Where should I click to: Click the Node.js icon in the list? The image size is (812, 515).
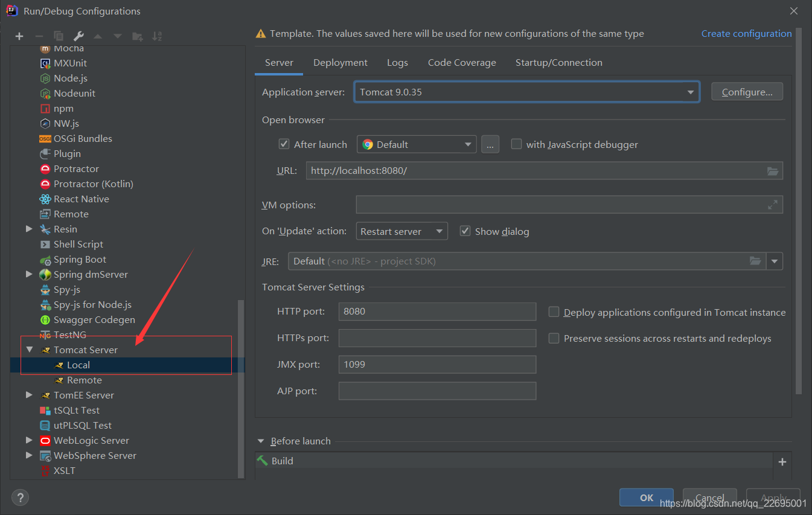point(45,78)
